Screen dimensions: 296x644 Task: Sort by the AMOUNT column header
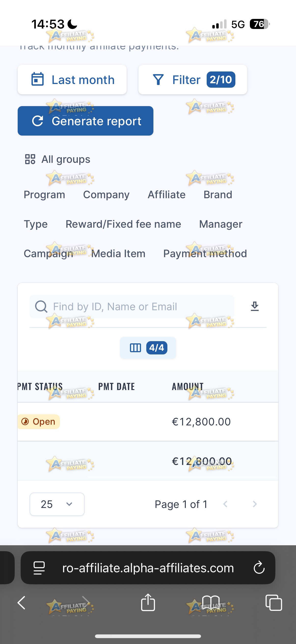click(x=188, y=387)
